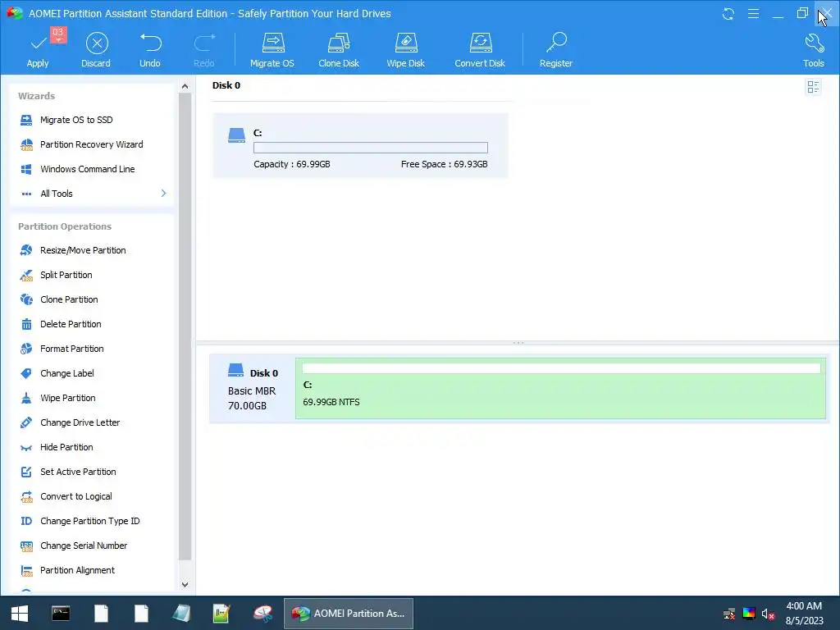840x630 pixels.
Task: Open Command Prompt from taskbar
Action: [x=61, y=614]
